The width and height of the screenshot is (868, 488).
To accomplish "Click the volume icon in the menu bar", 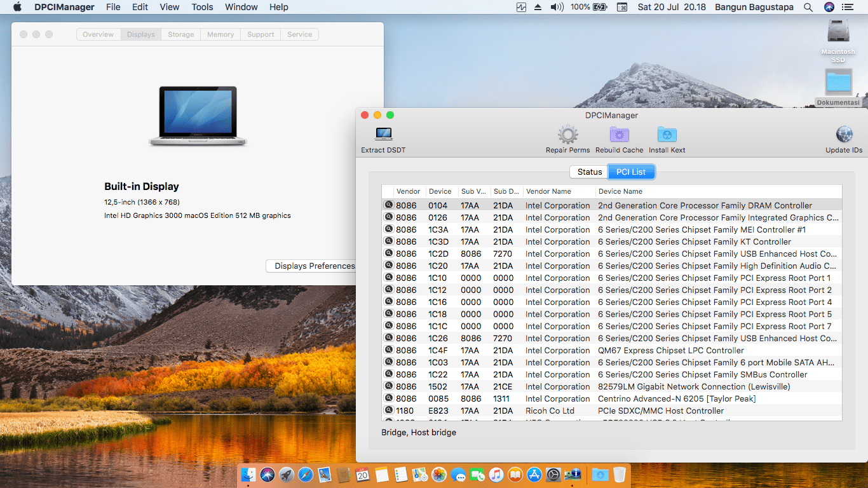I will point(557,7).
